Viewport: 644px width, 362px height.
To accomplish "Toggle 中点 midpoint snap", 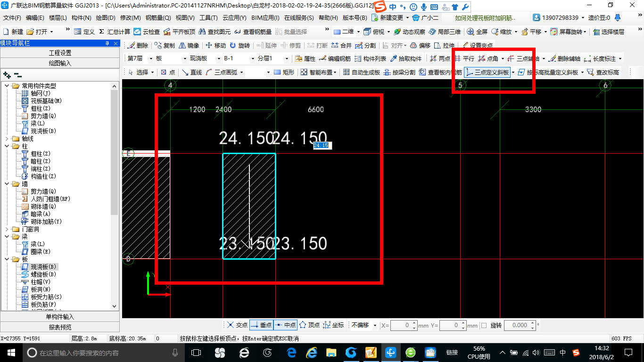I will point(286,325).
